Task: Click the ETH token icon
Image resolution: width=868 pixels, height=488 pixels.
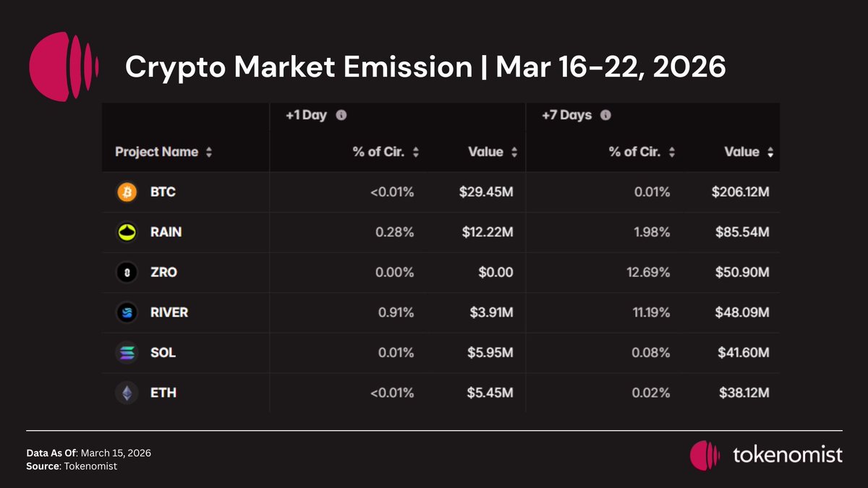Action: [126, 393]
